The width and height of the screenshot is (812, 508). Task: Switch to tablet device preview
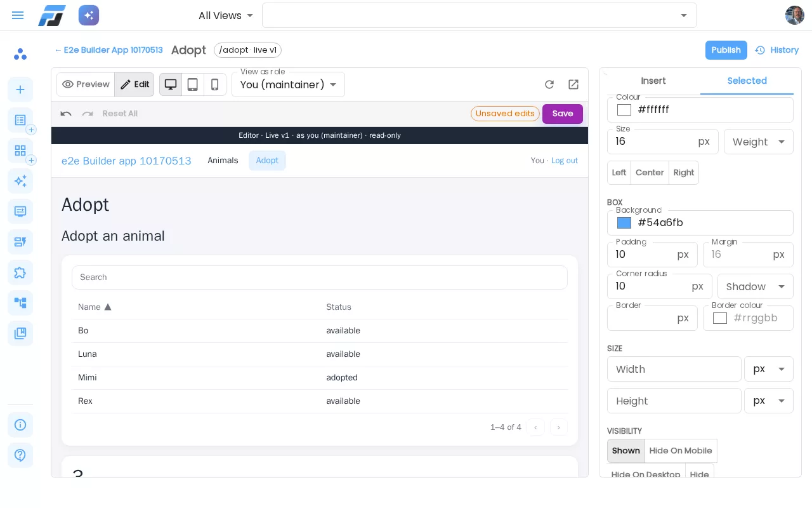[193, 84]
